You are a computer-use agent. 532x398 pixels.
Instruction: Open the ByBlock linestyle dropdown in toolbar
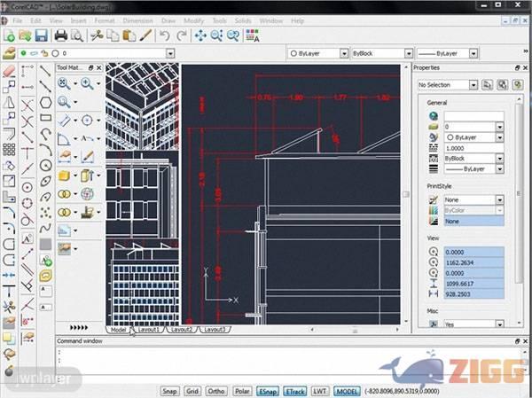[409, 53]
